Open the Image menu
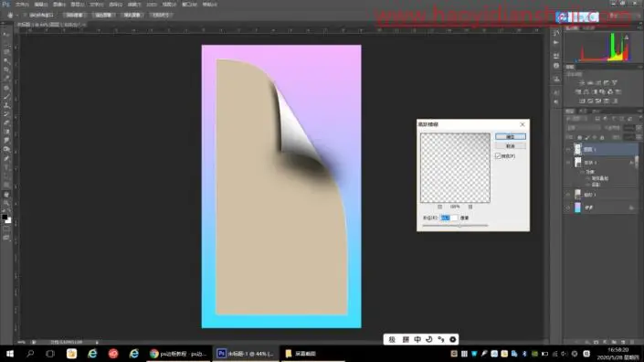The image size is (644, 362). 59,5
